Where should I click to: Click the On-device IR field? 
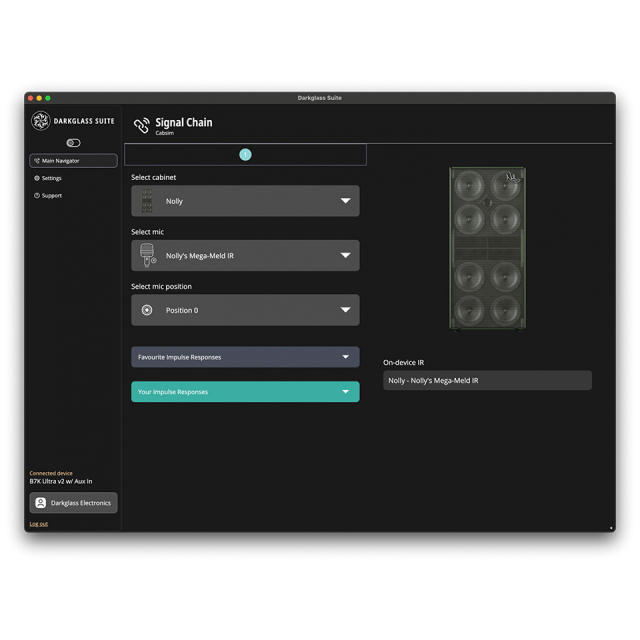coord(487,380)
